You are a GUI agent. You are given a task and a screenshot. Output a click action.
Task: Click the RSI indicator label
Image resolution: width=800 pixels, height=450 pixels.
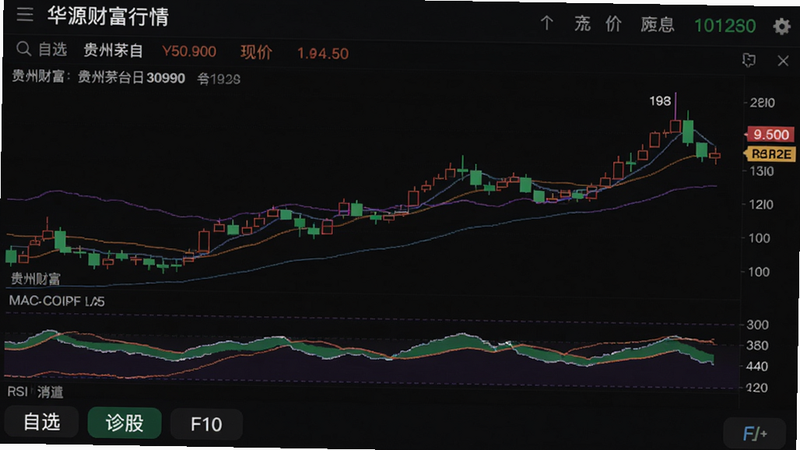17,391
